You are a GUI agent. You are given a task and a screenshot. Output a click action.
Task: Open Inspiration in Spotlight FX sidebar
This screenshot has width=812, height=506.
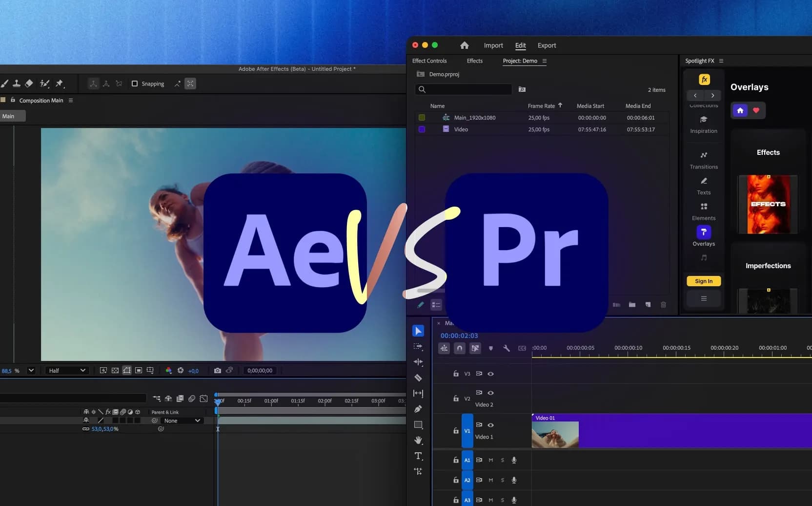[x=704, y=125]
